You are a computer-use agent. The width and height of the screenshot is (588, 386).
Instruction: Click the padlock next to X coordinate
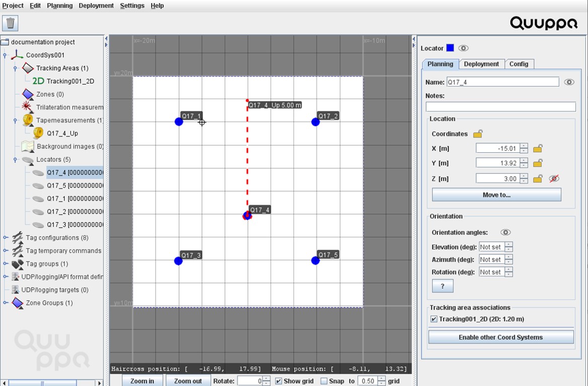pos(538,148)
